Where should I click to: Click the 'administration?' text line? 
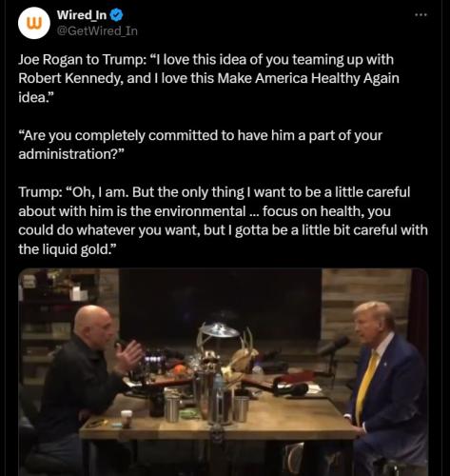click(x=71, y=154)
